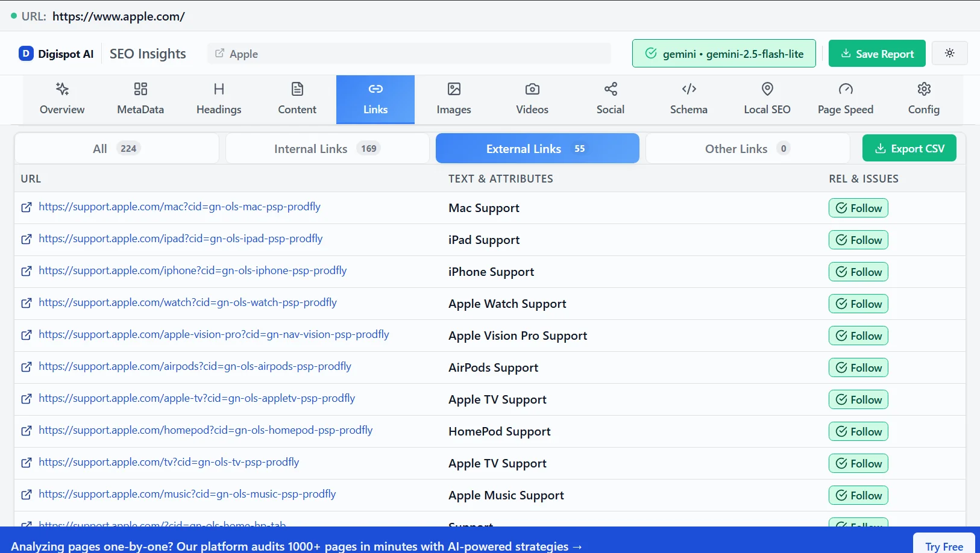Click the Follow badge on iPhone Support
The image size is (980, 553).
click(858, 272)
